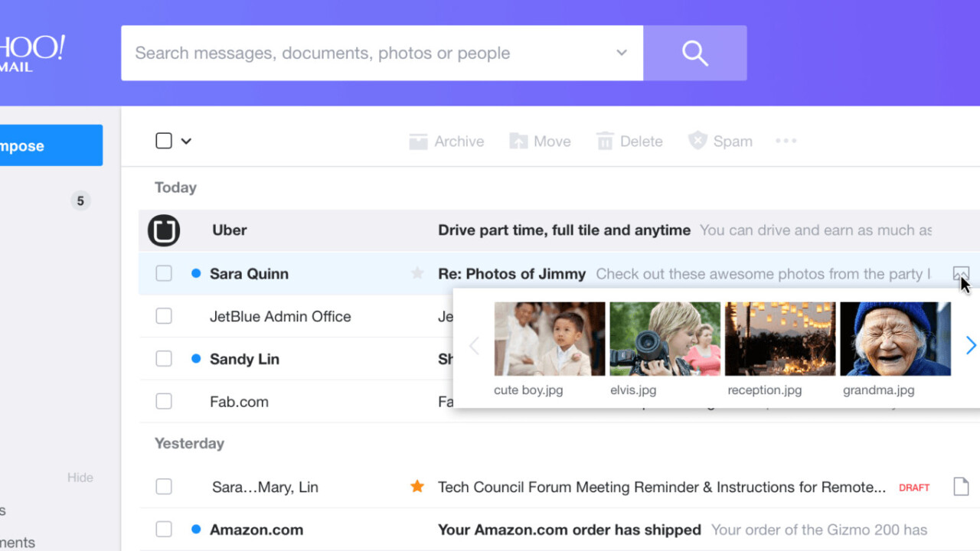
Task: Show next photos with right arrow
Action: pyautogui.click(x=970, y=345)
